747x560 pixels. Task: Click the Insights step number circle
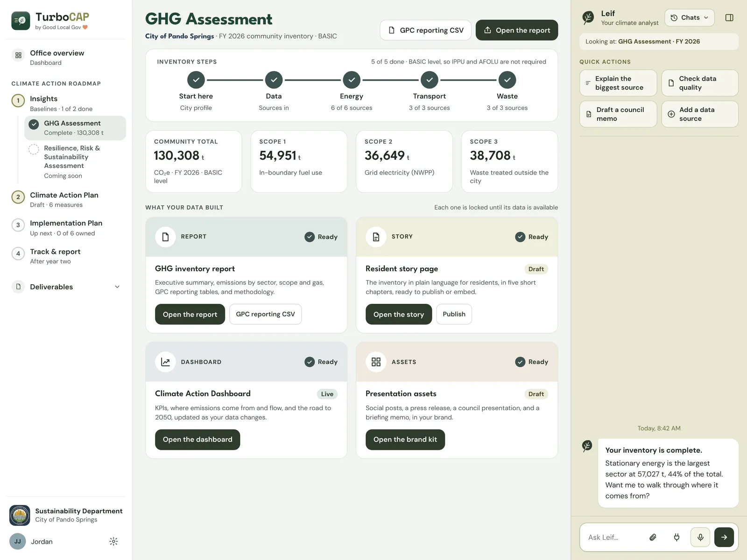pyautogui.click(x=18, y=100)
